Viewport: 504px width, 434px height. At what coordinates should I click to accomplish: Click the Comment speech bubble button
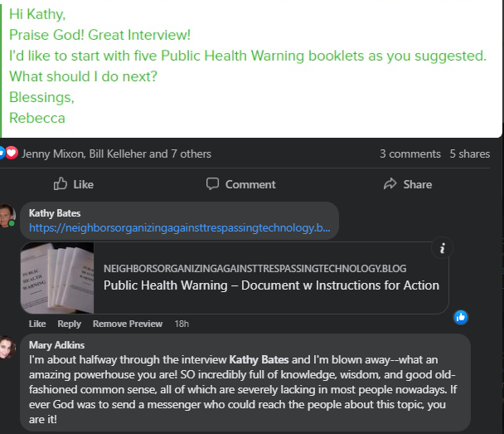[240, 184]
